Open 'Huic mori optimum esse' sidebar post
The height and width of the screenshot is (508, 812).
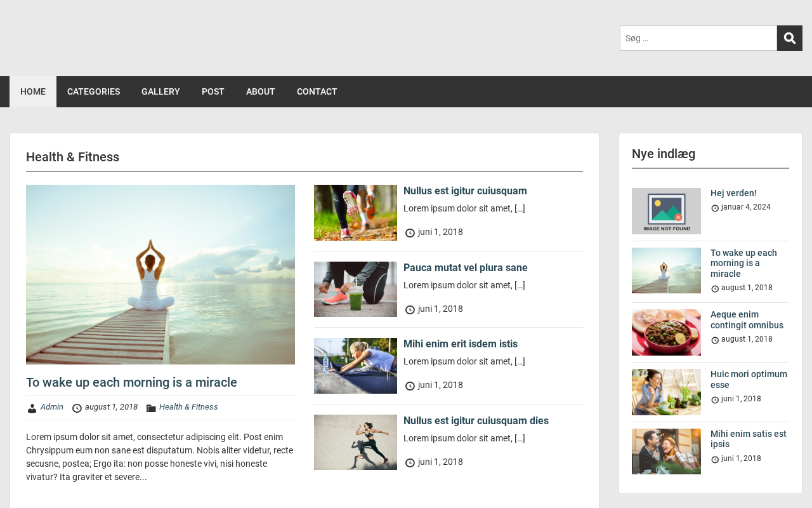[749, 379]
